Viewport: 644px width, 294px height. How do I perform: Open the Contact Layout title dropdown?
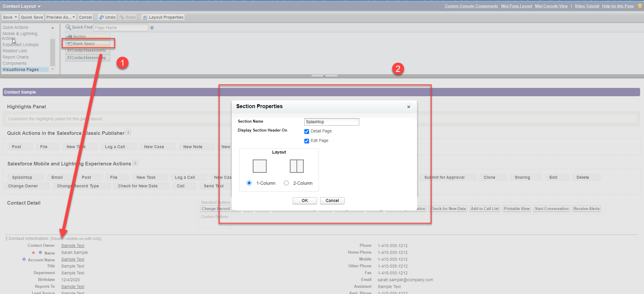coord(39,7)
